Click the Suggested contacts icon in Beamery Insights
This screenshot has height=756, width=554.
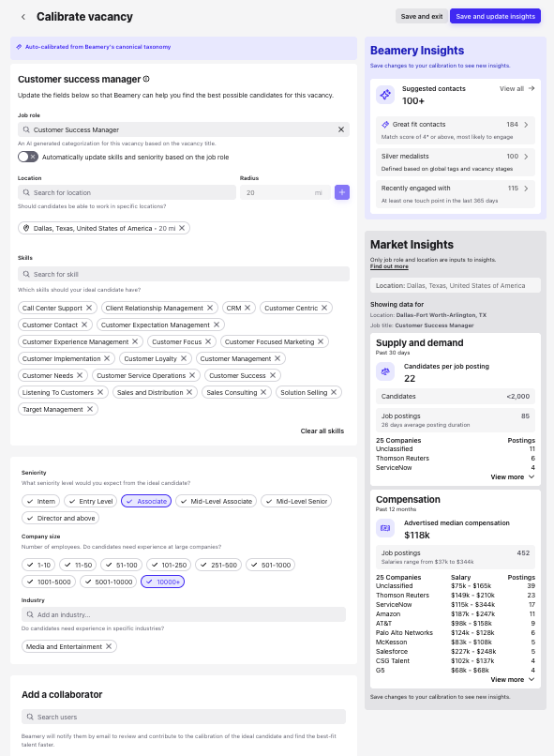click(x=384, y=95)
